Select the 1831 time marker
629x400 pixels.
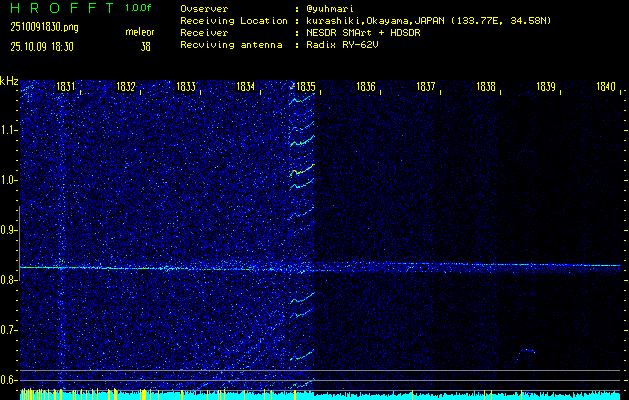coord(66,86)
